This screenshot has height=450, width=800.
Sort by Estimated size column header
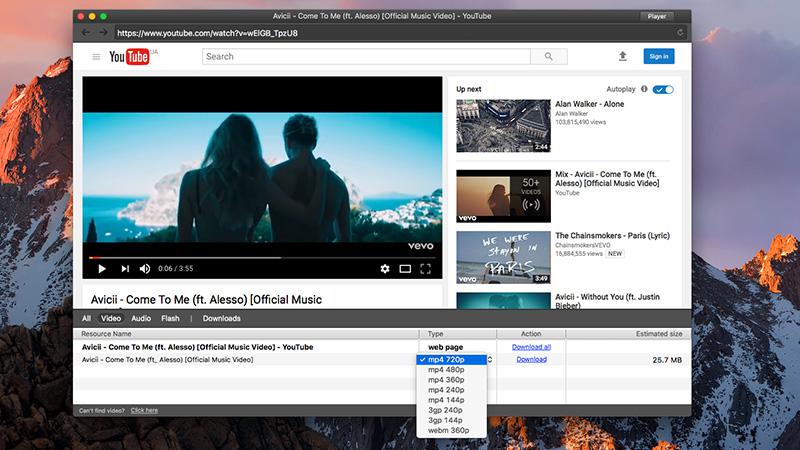[x=628, y=334]
